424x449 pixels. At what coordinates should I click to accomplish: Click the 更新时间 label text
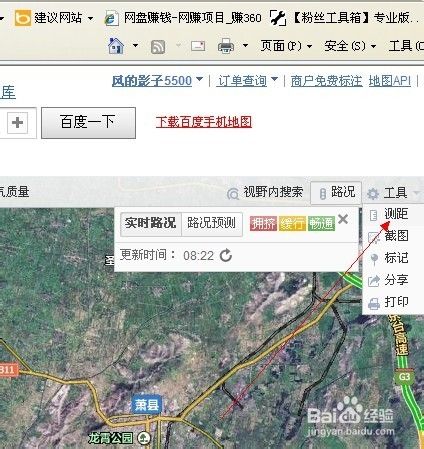click(x=147, y=255)
